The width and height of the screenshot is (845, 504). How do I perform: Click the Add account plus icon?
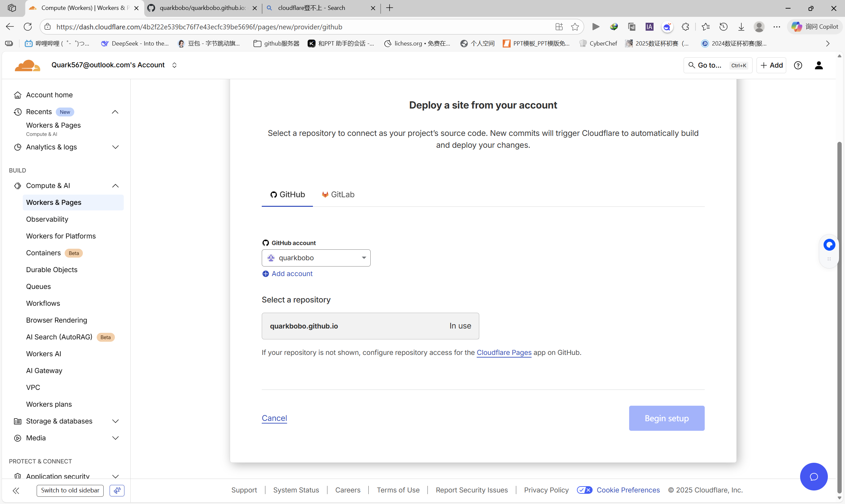click(265, 274)
